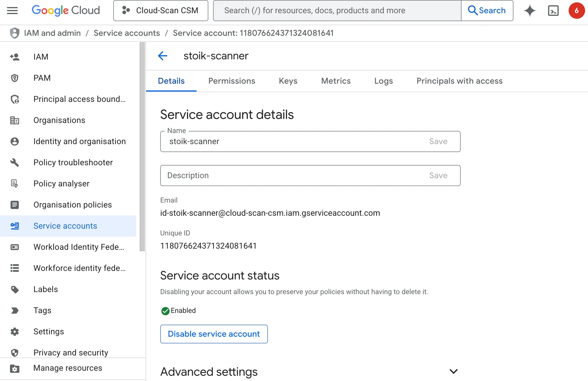Click the Workload Identity Federation card icon
The height and width of the screenshot is (381, 588).
pyautogui.click(x=15, y=247)
